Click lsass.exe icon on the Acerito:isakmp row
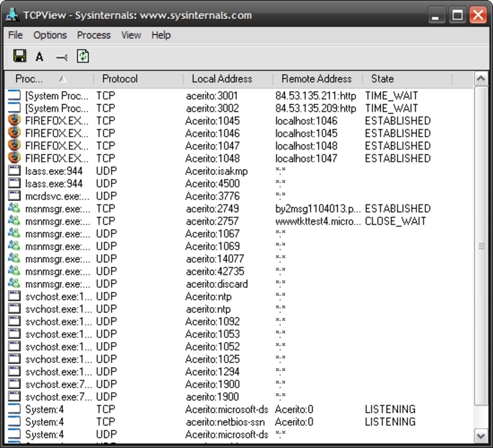Viewport: 493px width, 448px height. click(x=15, y=171)
